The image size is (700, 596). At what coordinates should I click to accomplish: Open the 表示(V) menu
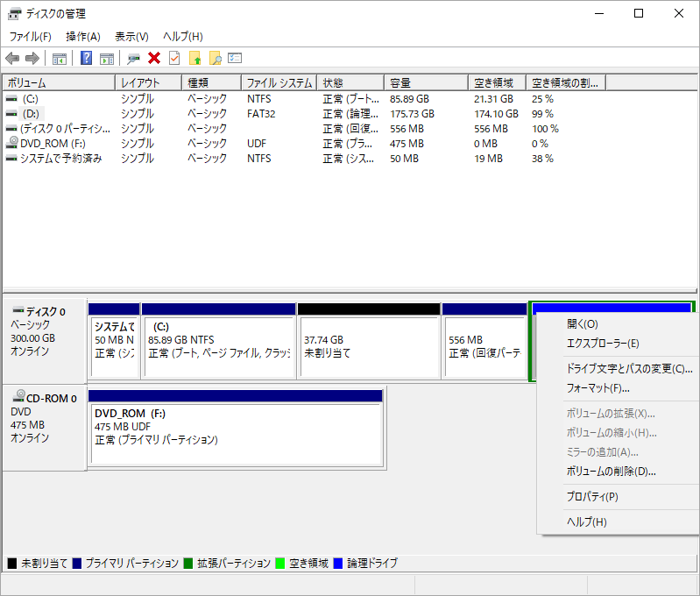[131, 37]
